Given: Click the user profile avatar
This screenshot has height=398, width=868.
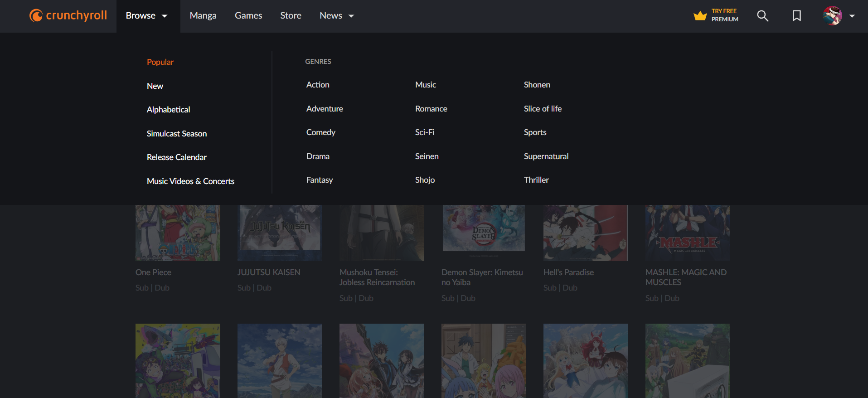Looking at the screenshot, I should point(832,16).
